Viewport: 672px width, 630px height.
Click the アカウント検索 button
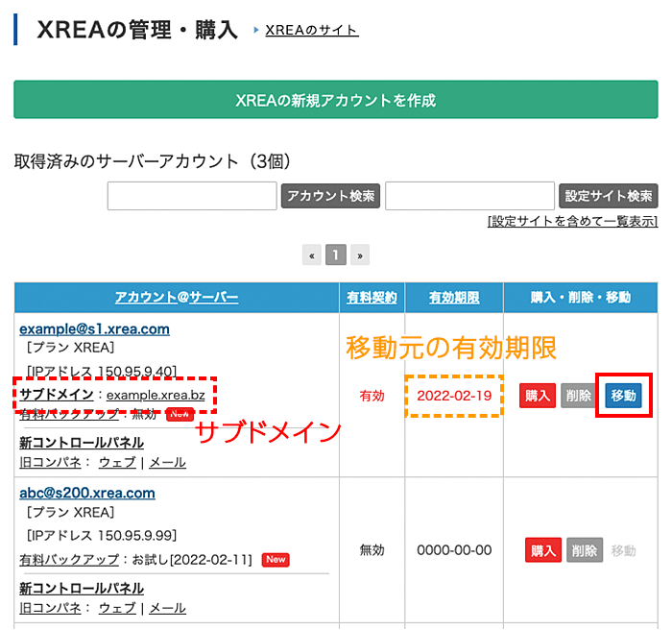coord(330,196)
